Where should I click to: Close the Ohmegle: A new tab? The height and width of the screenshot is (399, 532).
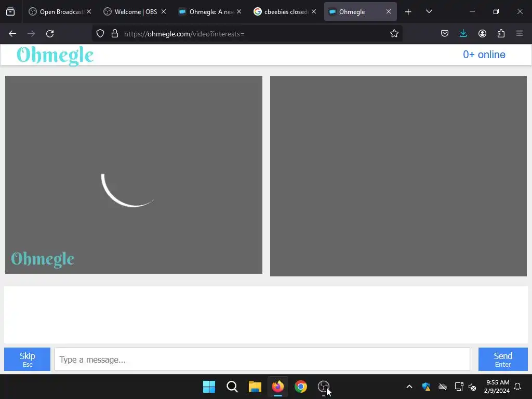pyautogui.click(x=239, y=12)
